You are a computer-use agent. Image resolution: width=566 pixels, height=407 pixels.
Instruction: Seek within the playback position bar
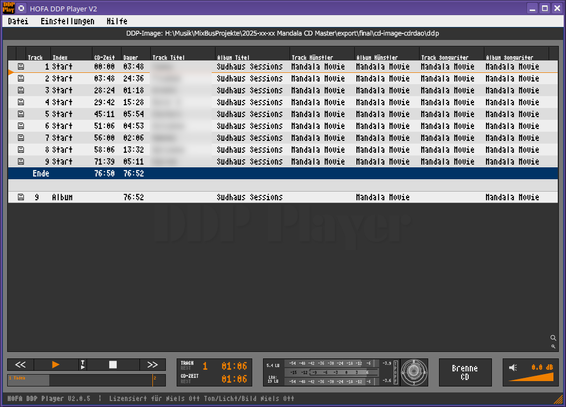[87, 380]
